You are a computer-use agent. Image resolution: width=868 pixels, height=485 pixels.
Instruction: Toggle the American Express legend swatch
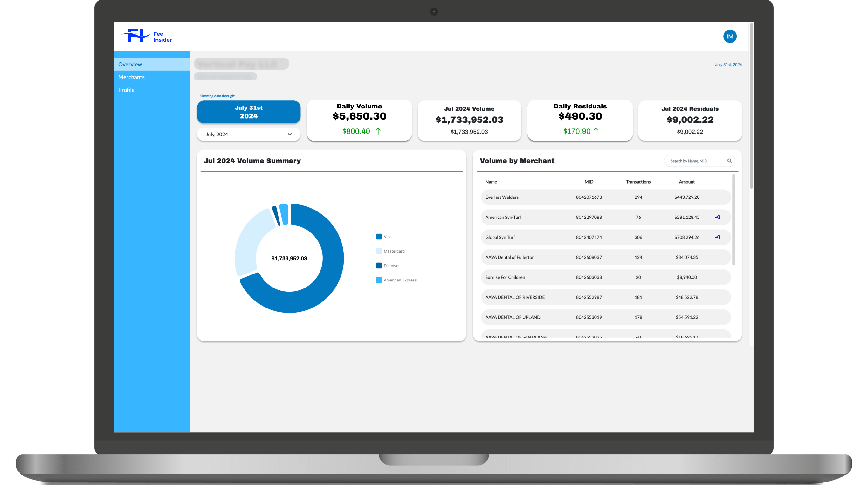tap(379, 280)
